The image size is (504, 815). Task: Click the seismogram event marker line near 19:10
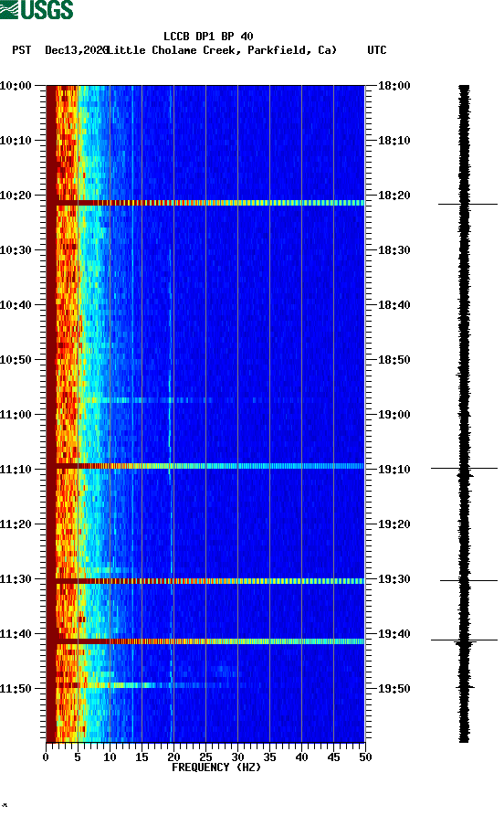464,469
